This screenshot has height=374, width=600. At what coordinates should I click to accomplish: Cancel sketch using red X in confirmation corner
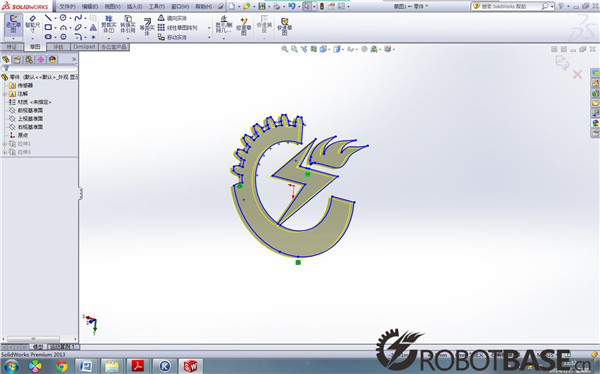point(577,74)
